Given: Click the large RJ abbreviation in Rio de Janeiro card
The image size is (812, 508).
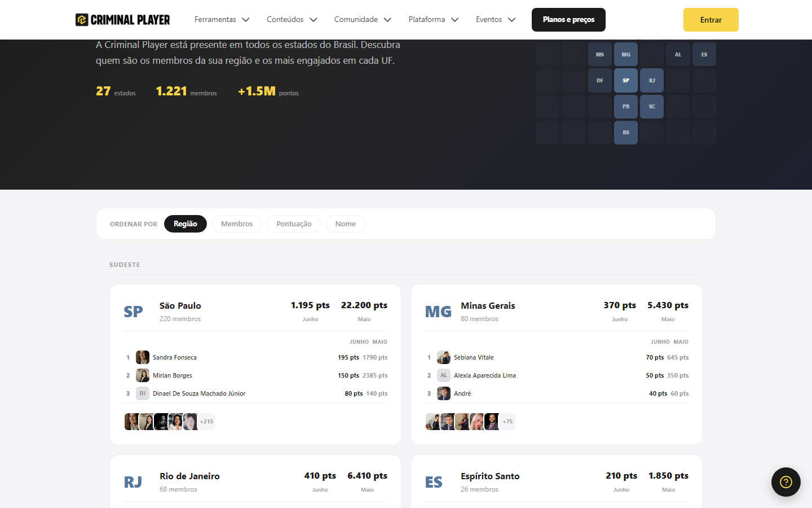Looking at the screenshot, I should (x=133, y=482).
